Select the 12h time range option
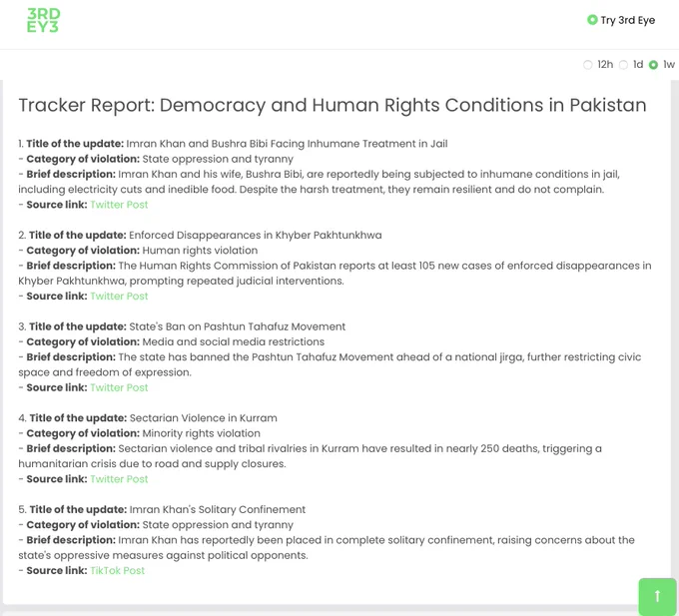Viewport: 679px width, 616px height. tap(588, 65)
